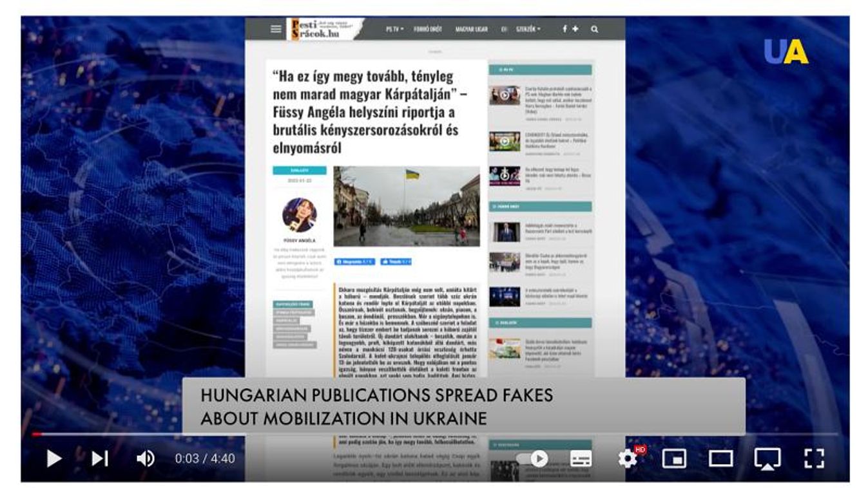Turn on subtitles/closed captions
The height and width of the screenshot is (488, 868).
[581, 458]
